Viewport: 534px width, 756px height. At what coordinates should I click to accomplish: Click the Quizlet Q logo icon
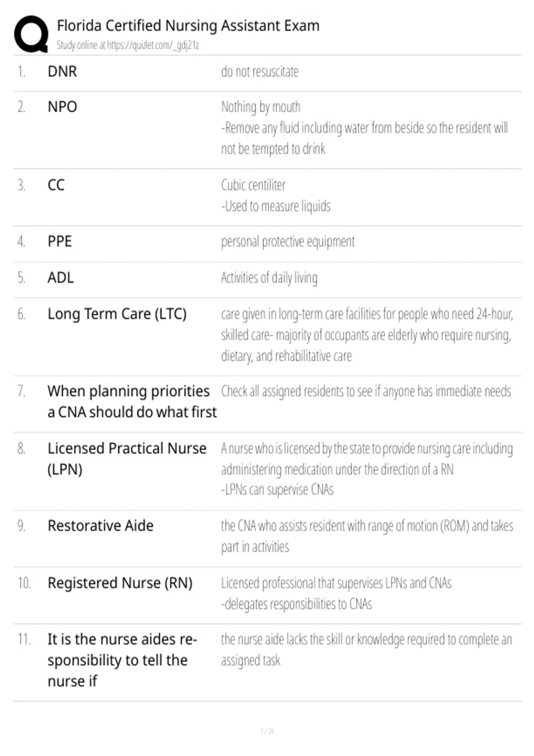pyautogui.click(x=31, y=34)
